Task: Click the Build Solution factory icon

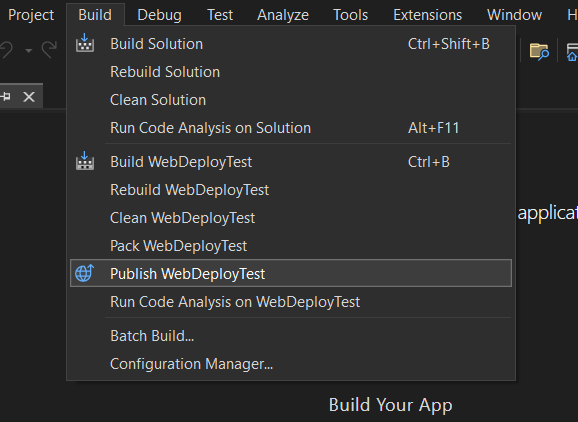Action: point(85,43)
